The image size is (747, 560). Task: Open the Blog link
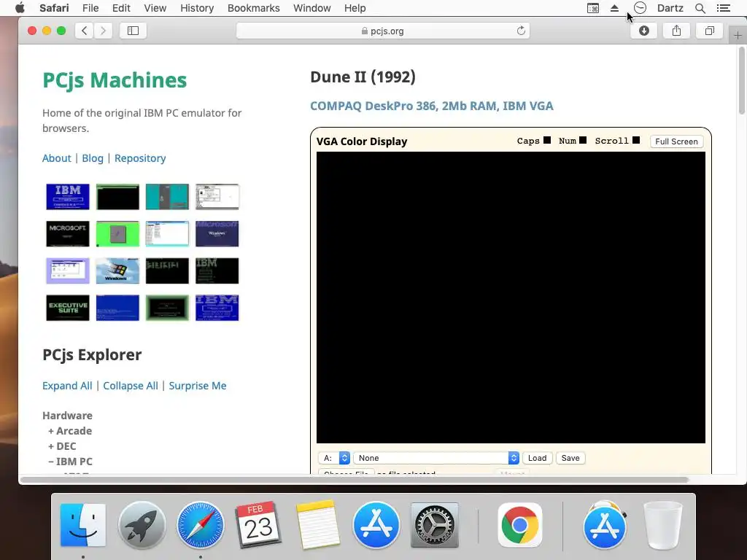(x=93, y=158)
